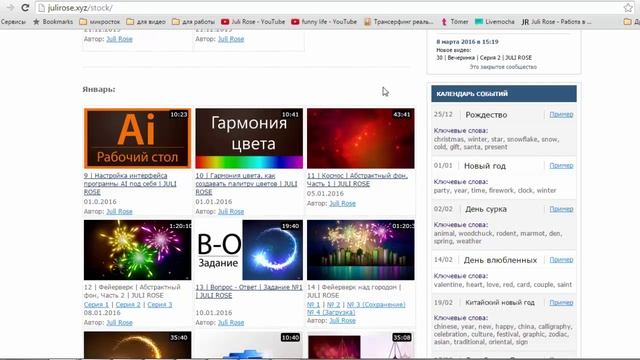Open the Tomer bookmark
The width and height of the screenshot is (640, 360).
pos(455,22)
